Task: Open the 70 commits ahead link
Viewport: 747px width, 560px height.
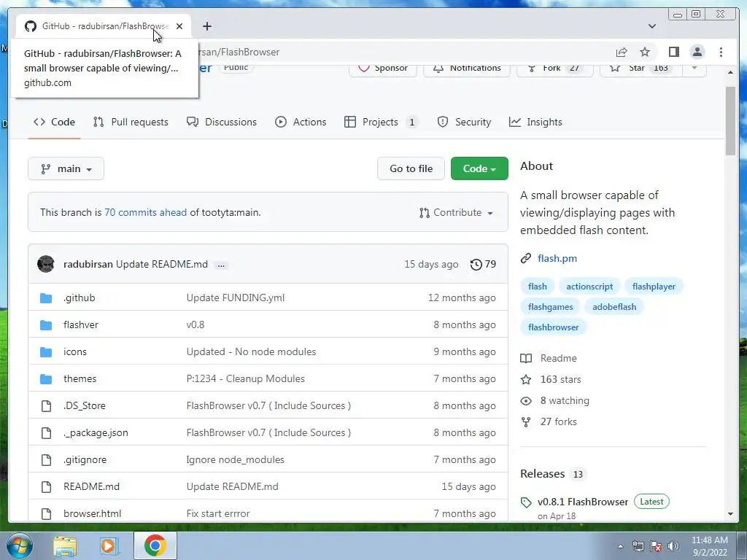Action: (145, 212)
